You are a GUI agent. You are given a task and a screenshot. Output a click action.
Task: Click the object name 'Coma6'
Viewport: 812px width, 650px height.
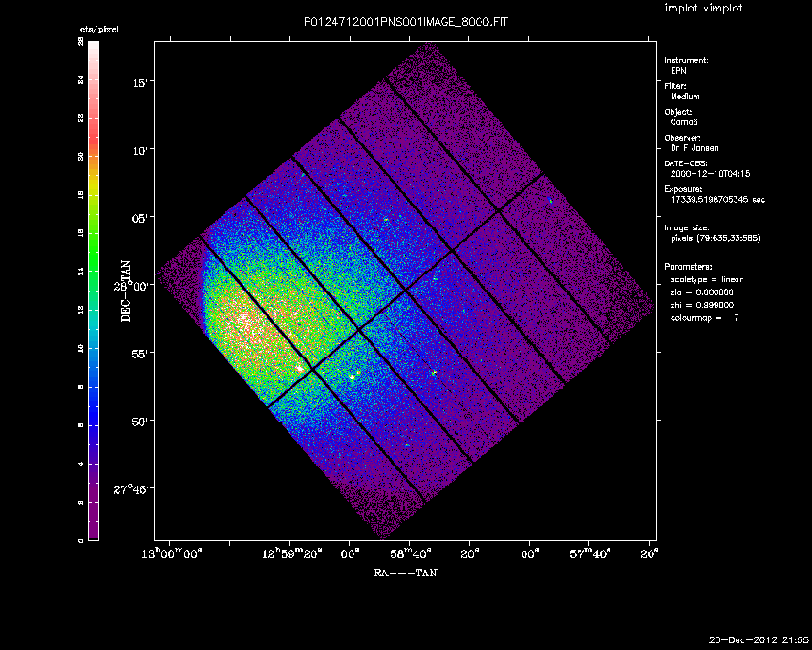(x=684, y=122)
